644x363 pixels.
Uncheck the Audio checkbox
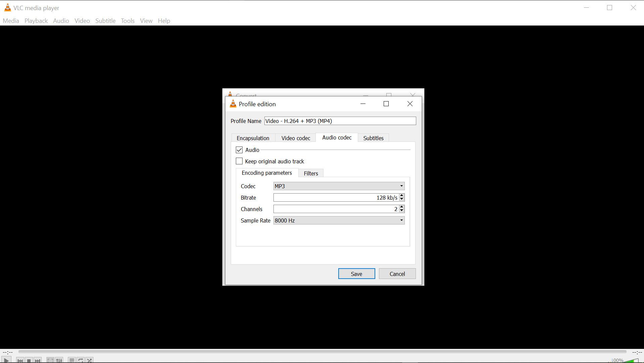[x=239, y=150]
